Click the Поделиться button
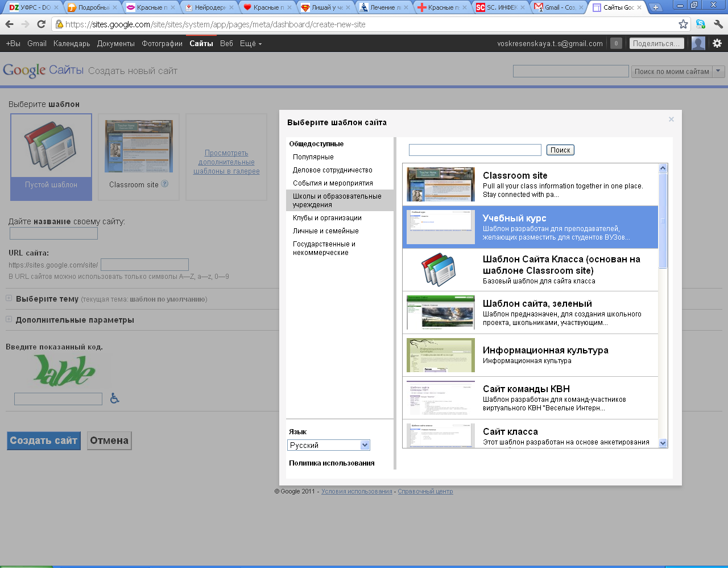This screenshot has width=728, height=568. pos(656,43)
